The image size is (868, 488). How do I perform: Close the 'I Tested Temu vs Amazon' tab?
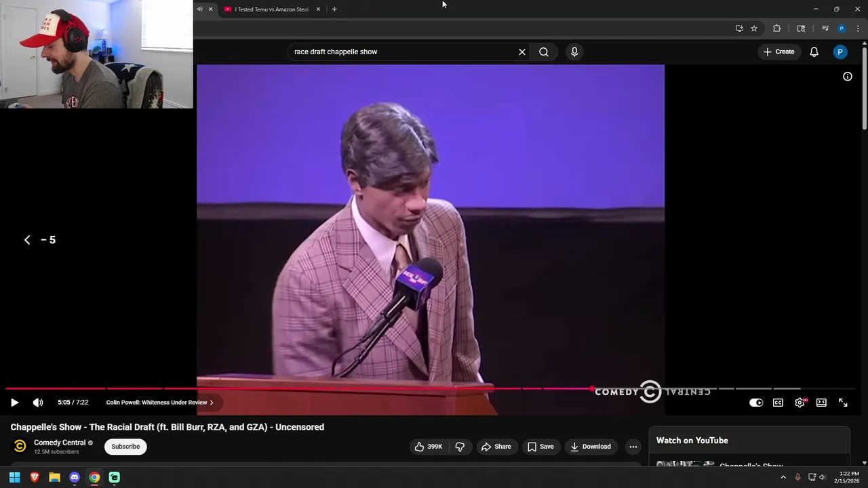[318, 9]
